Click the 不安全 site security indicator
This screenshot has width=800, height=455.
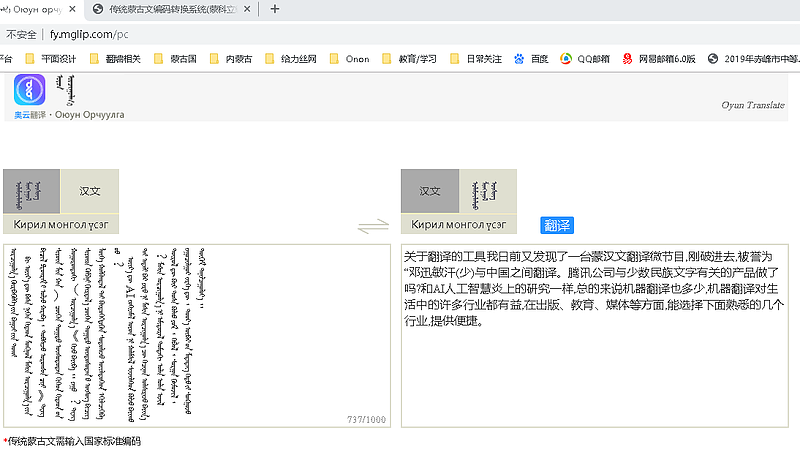click(x=21, y=34)
